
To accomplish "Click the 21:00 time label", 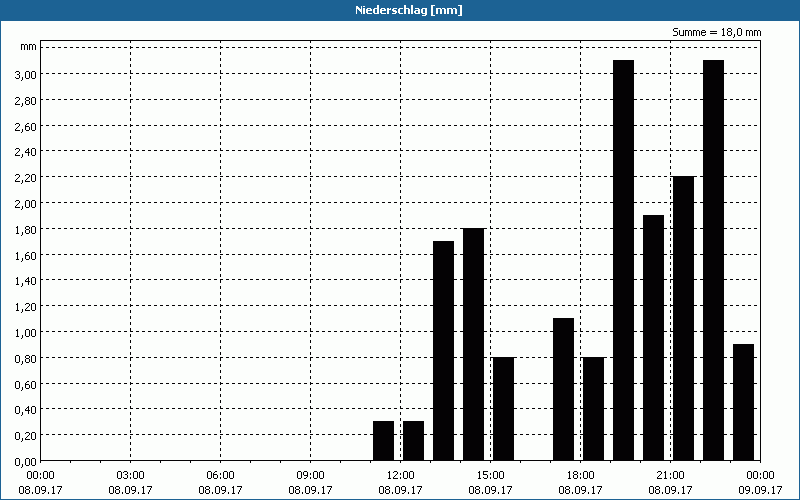I will pos(670,476).
